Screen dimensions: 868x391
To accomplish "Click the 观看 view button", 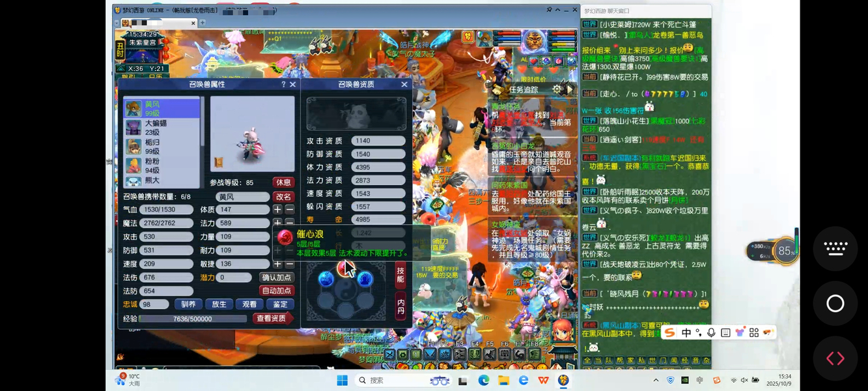I will pos(249,304).
